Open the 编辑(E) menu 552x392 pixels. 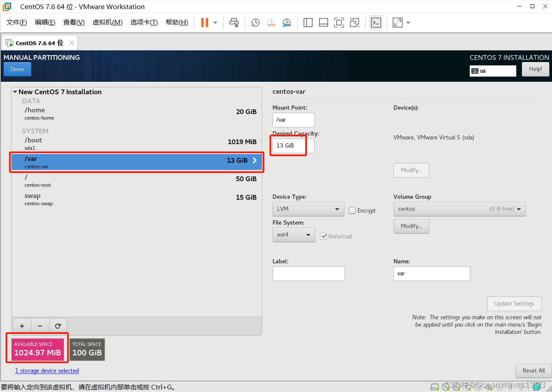(45, 22)
